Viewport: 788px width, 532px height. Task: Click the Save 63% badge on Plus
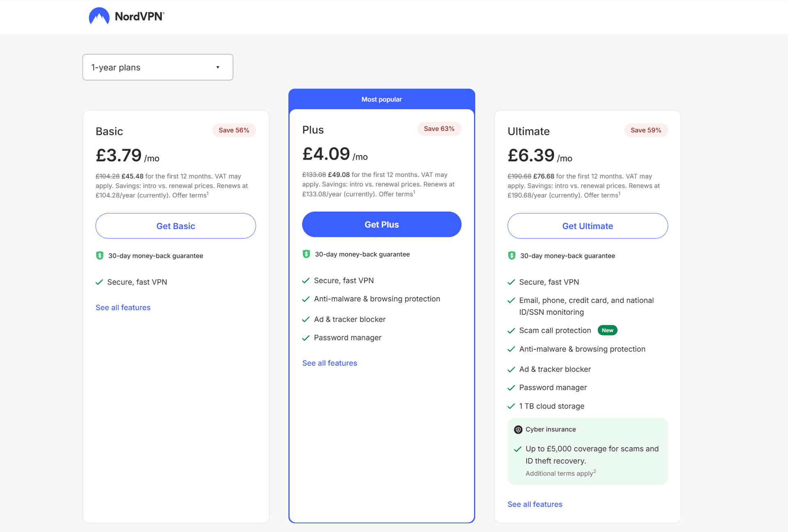point(439,128)
